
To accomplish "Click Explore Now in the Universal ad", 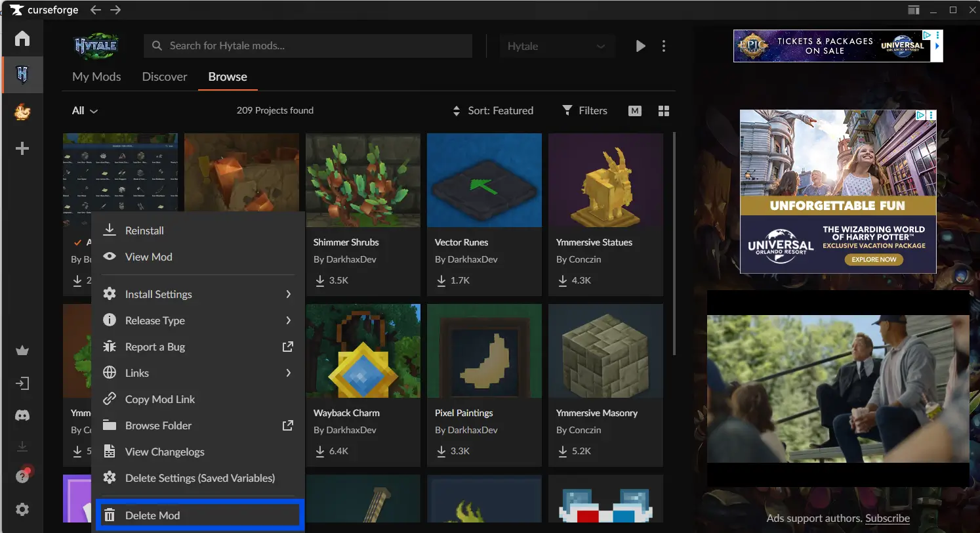I will 874,259.
